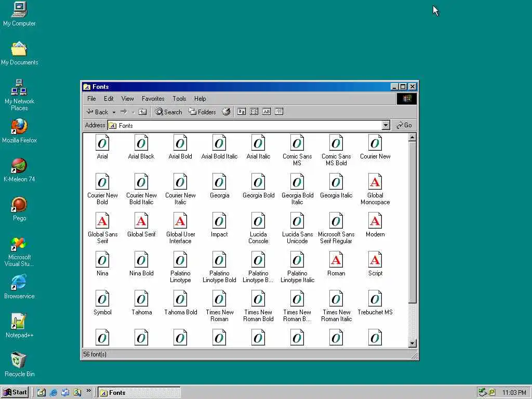Click the History toolbar icon
532x399 pixels.
227,112
